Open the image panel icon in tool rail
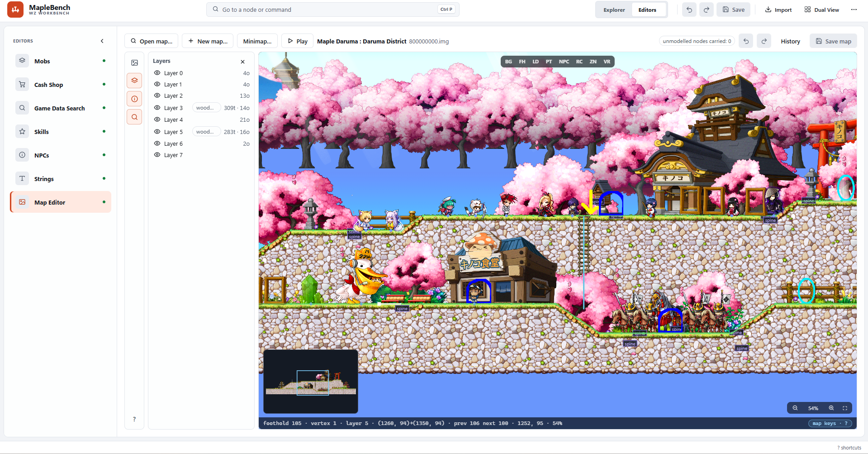 pos(134,63)
